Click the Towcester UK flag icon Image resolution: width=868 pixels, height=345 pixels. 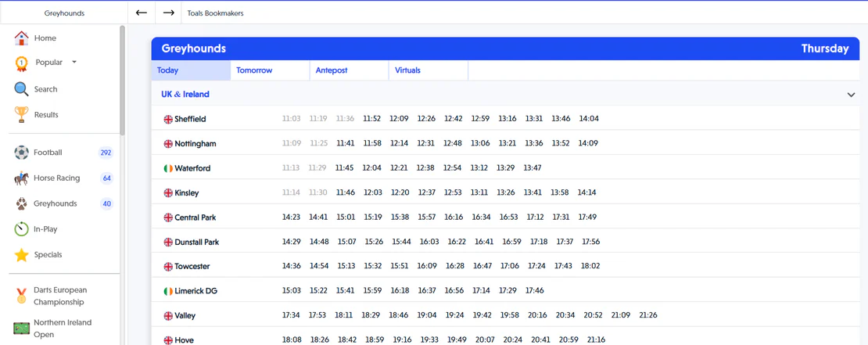click(x=168, y=267)
